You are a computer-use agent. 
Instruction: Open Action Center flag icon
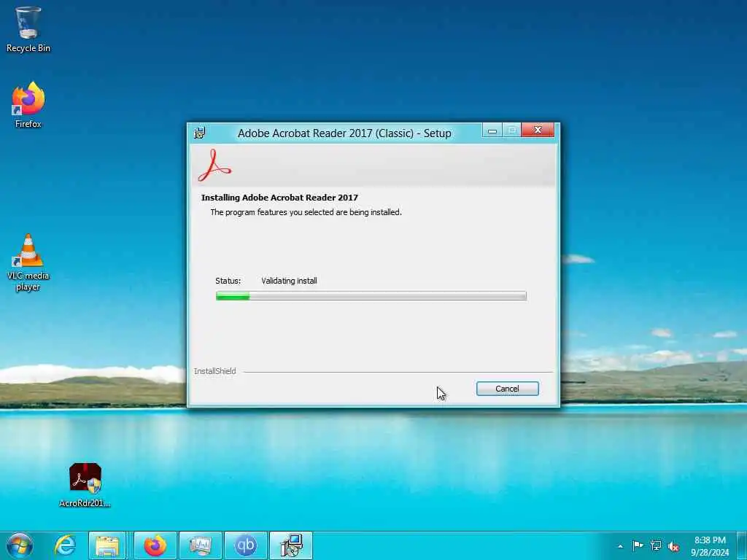[638, 545]
